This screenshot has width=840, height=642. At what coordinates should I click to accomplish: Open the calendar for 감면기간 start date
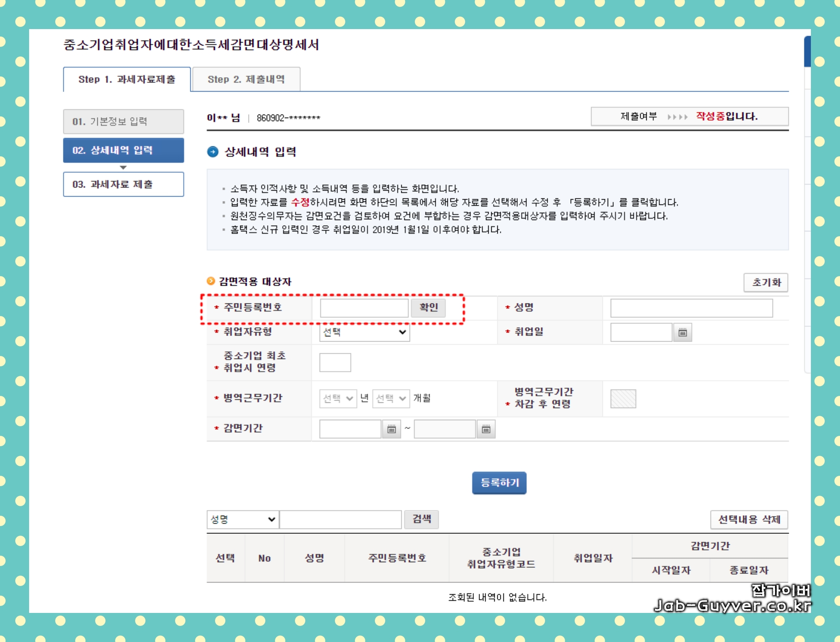[391, 429]
